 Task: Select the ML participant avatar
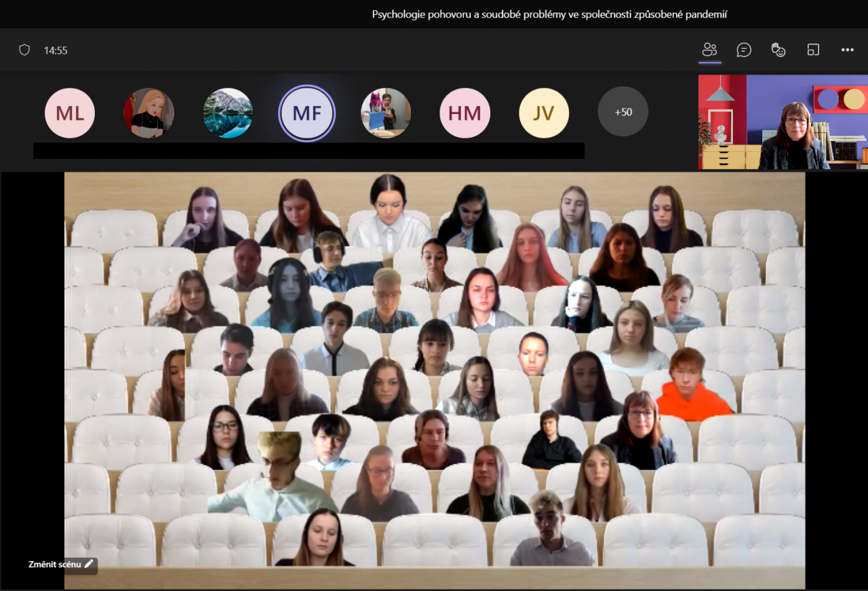click(x=70, y=113)
